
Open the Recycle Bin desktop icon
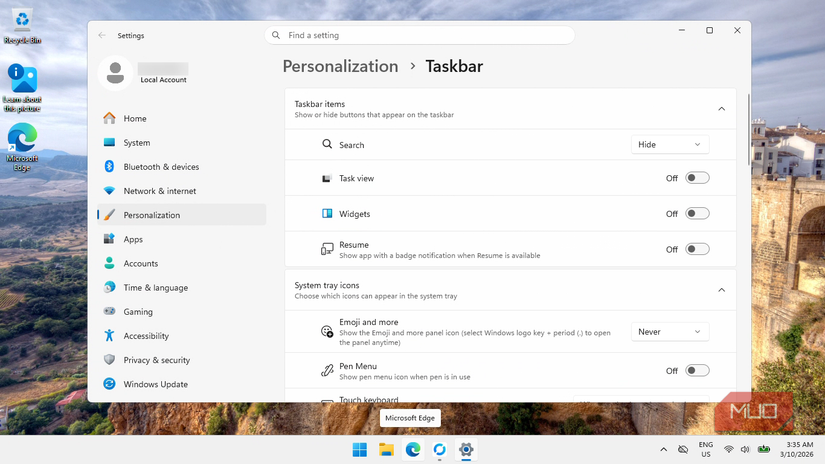click(22, 26)
